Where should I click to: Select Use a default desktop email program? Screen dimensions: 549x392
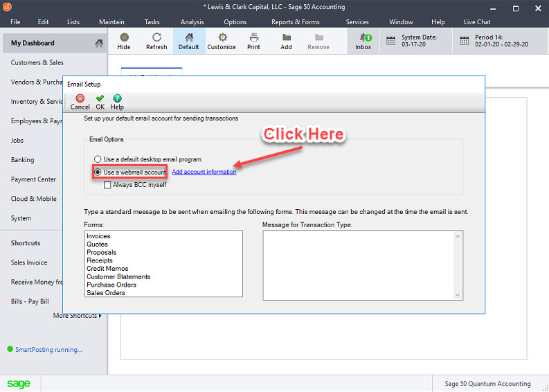(x=98, y=159)
